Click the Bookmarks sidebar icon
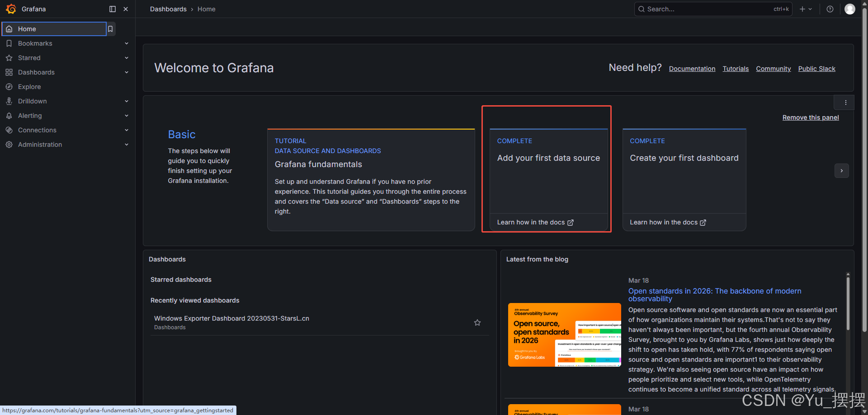The image size is (868, 415). [x=9, y=43]
